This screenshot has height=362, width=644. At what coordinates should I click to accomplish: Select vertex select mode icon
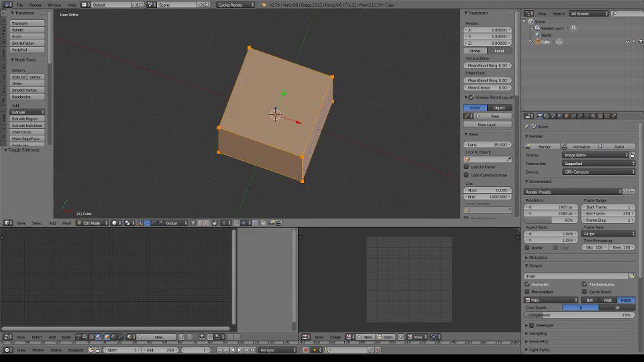193,223
